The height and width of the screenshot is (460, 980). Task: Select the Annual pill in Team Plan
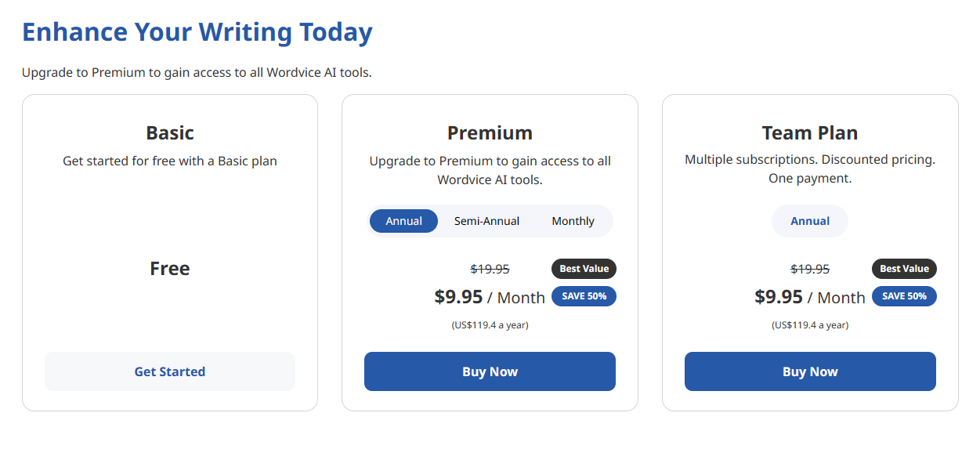point(810,221)
